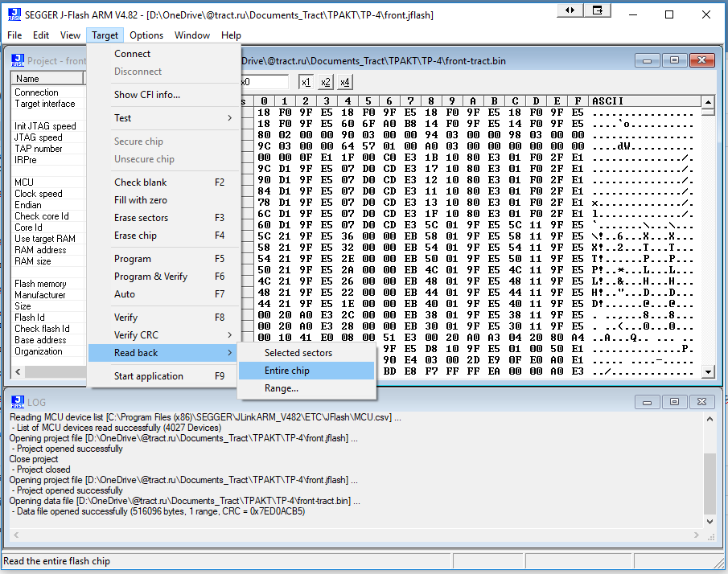
Task: Choose Auto from Target menu
Action: [163, 294]
